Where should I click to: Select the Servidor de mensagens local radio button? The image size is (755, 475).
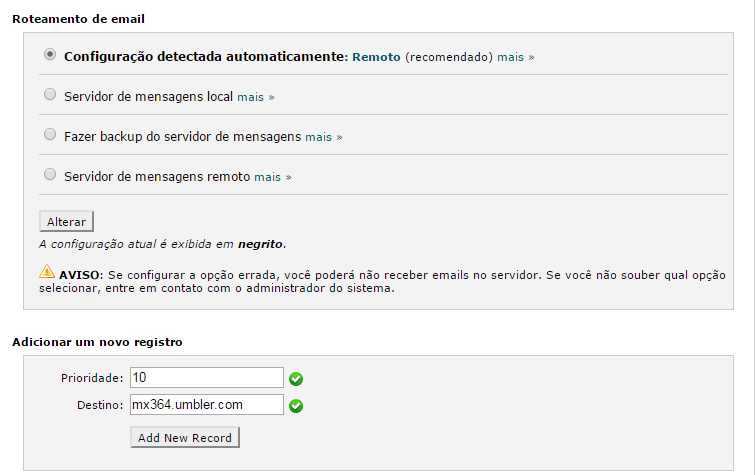[50, 94]
